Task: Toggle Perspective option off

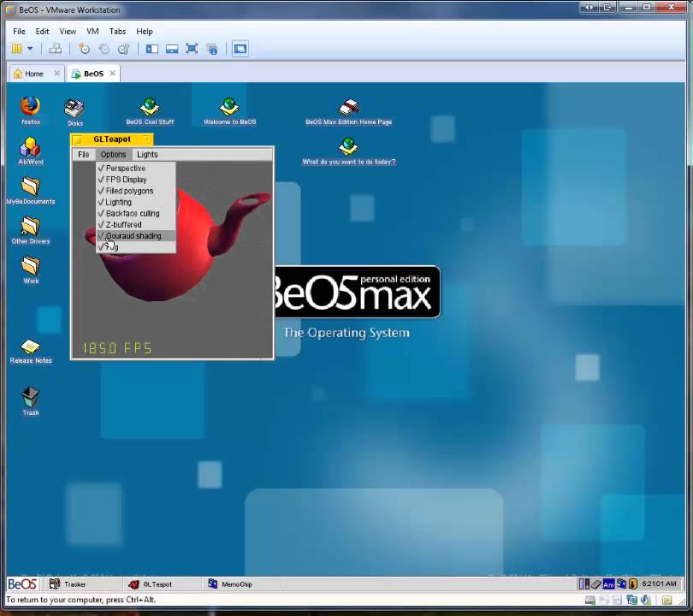Action: [136, 169]
